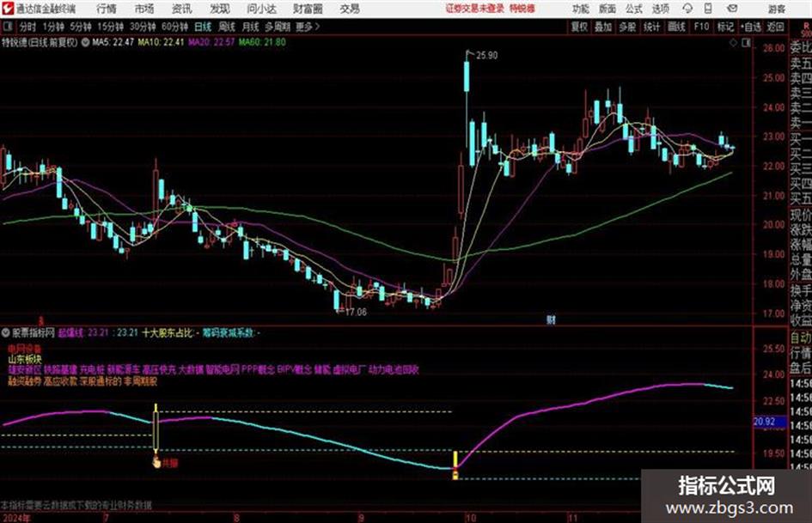This screenshot has height=523, width=812.
Task: Click the 山东板块 sector tag
Action: (25, 359)
